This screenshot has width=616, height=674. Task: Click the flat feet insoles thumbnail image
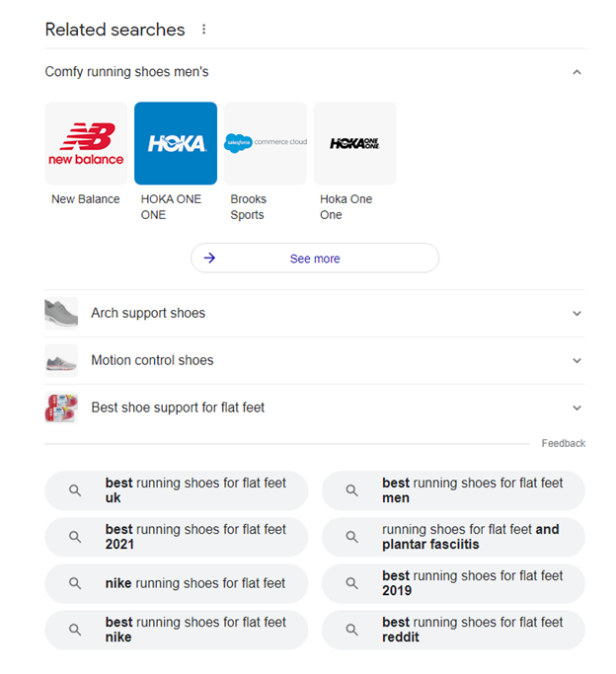tap(61, 408)
